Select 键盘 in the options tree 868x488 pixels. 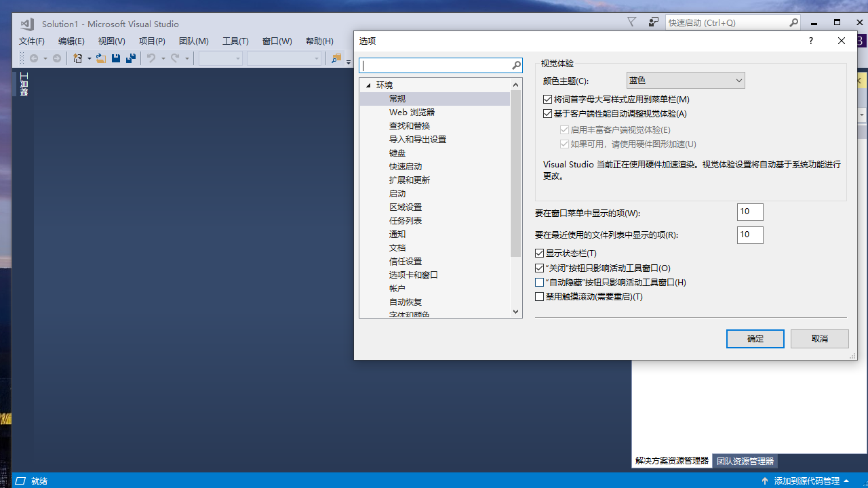[397, 152]
